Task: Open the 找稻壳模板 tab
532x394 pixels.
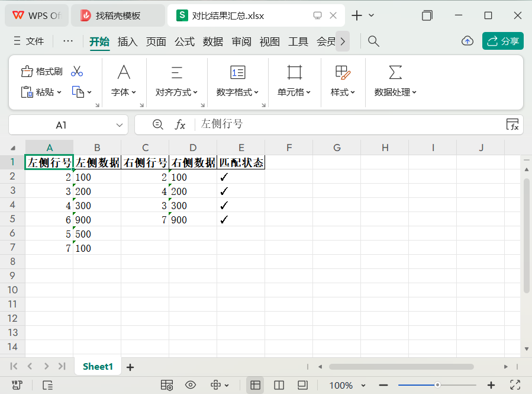Action: pyautogui.click(x=118, y=15)
